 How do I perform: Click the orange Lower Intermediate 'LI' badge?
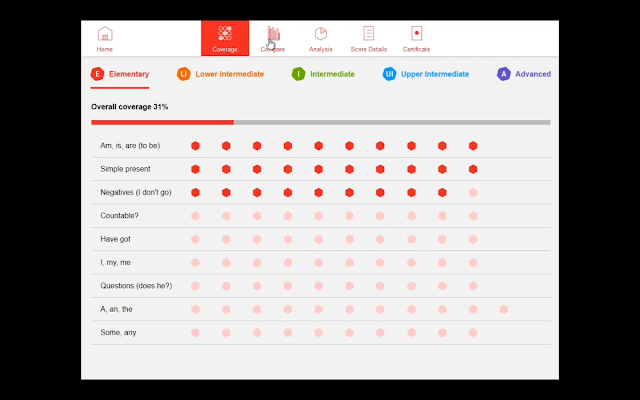click(x=183, y=74)
